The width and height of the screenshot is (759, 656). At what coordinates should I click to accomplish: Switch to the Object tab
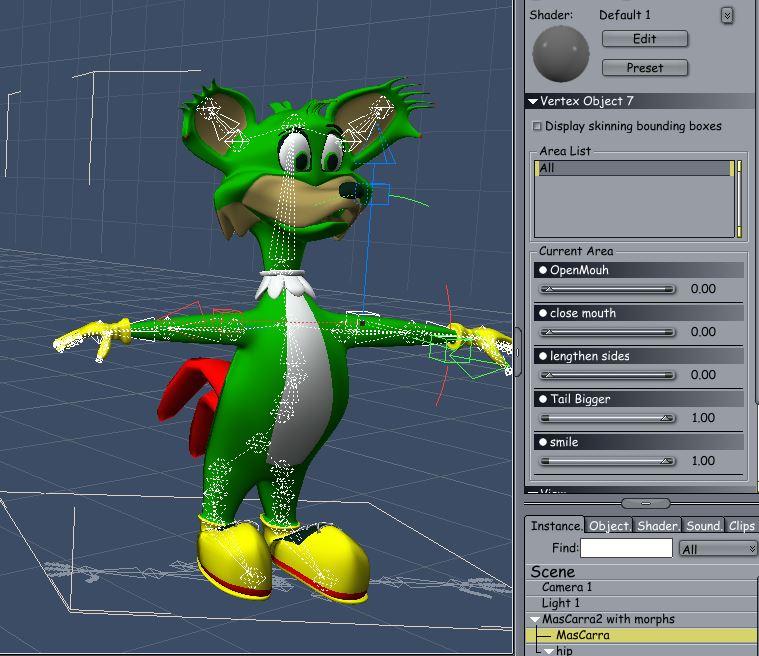(x=608, y=526)
